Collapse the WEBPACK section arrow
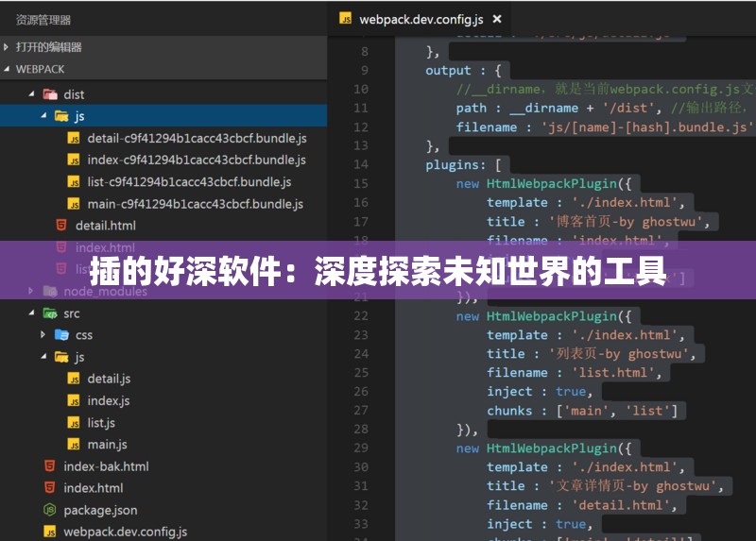 pyautogui.click(x=7, y=69)
